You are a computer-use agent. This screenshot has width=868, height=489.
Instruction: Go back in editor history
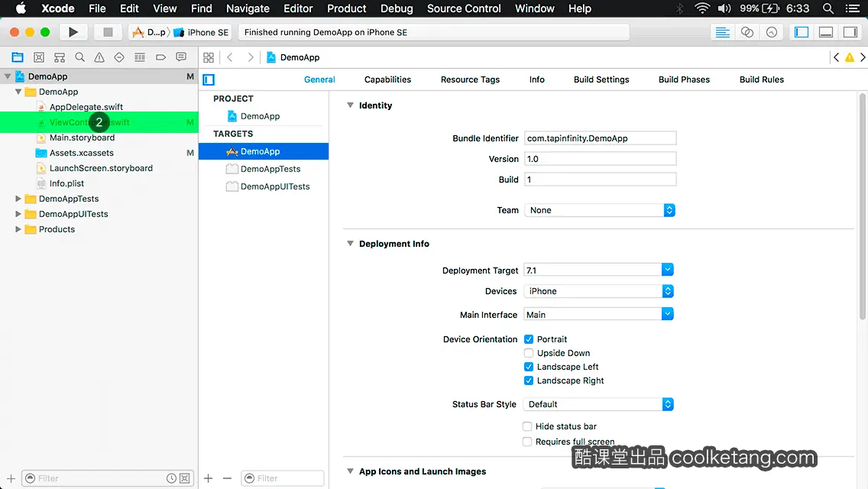point(230,57)
